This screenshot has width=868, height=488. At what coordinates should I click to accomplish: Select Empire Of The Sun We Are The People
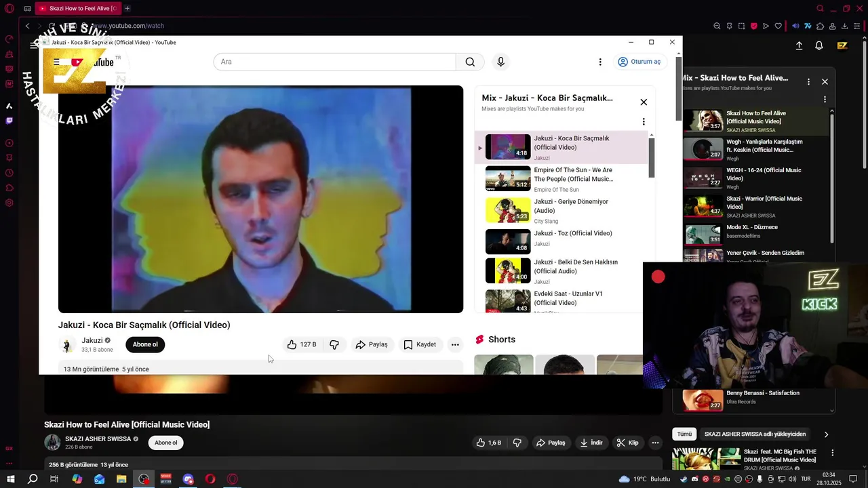coord(561,179)
